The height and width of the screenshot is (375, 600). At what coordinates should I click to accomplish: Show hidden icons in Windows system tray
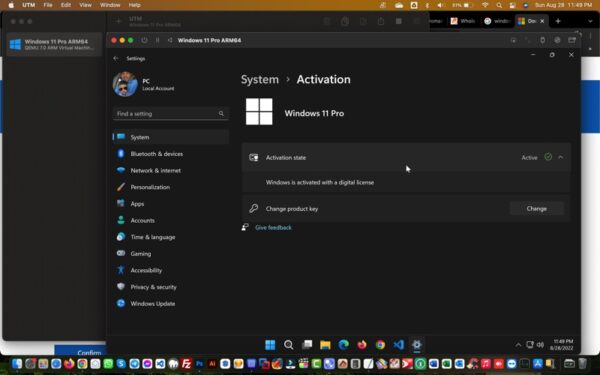pos(518,345)
